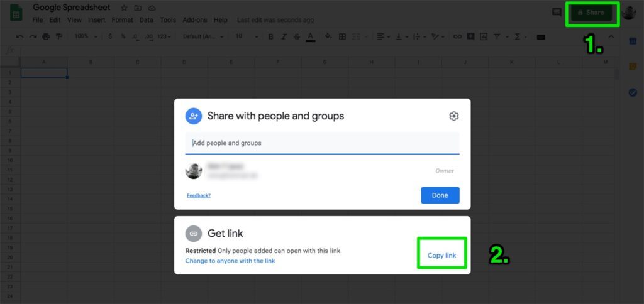
Task: Open the Keep notes side panel icon
Action: 633,67
